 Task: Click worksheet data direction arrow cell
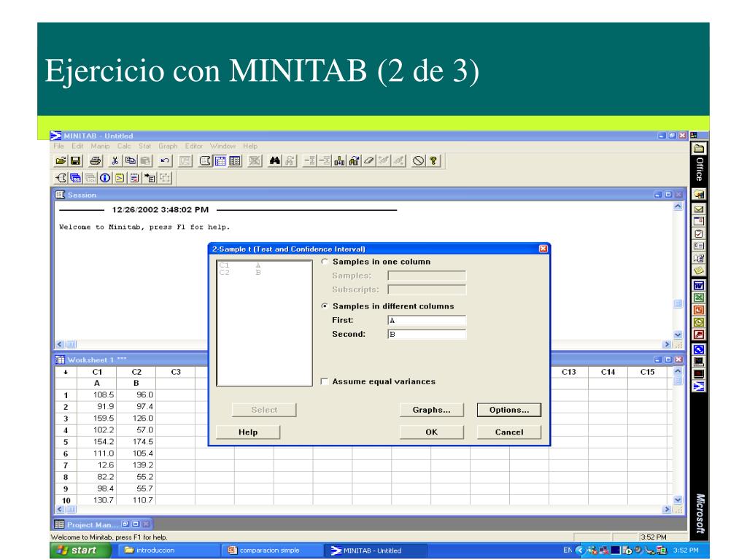tap(66, 372)
